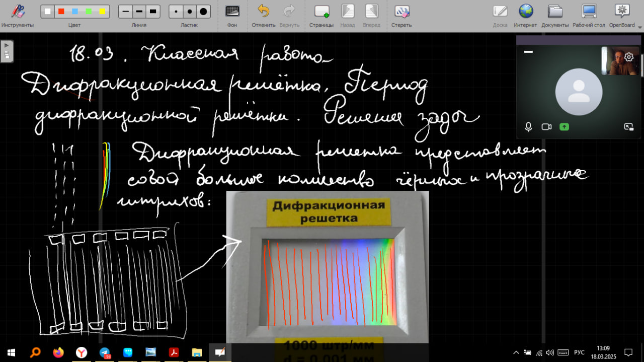Open the PDF reader on the taskbar
Screen dimensions: 644x362
click(174, 352)
